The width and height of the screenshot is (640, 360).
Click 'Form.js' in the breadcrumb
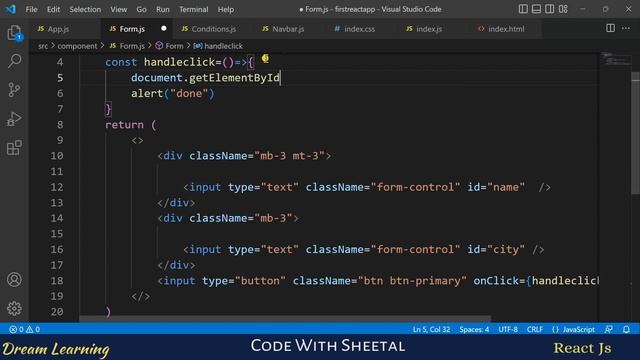[127, 46]
